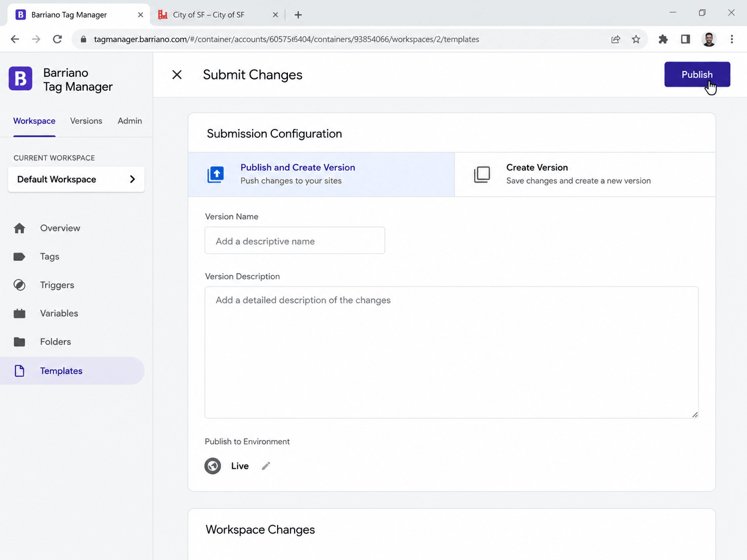
Task: Select Publish and Create Version option
Action: pos(321,174)
